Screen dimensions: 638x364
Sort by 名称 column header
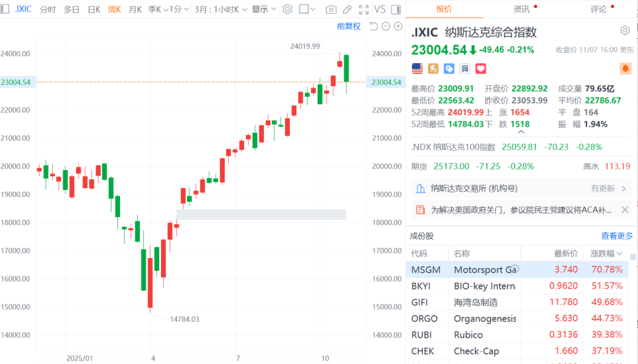462,253
